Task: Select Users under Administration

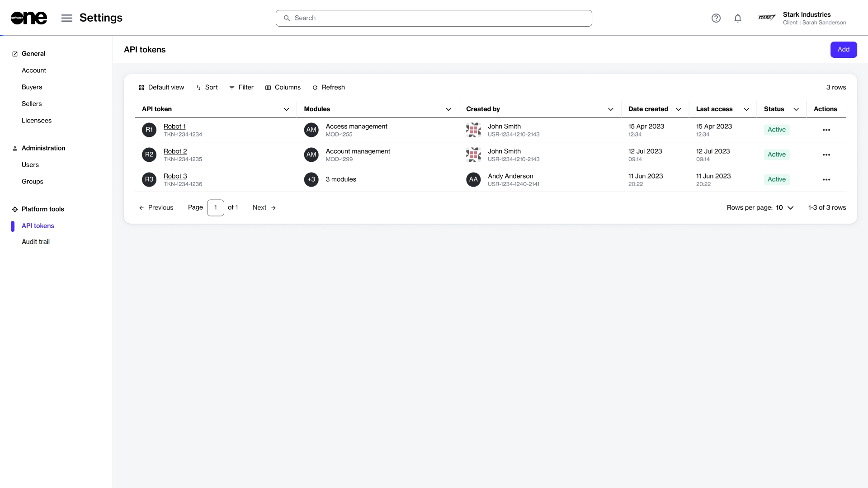Action: click(x=30, y=165)
